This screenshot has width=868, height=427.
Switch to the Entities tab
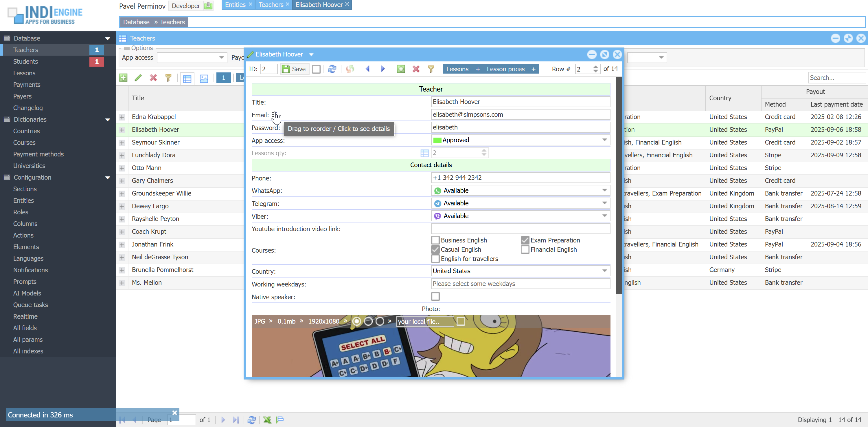[235, 5]
